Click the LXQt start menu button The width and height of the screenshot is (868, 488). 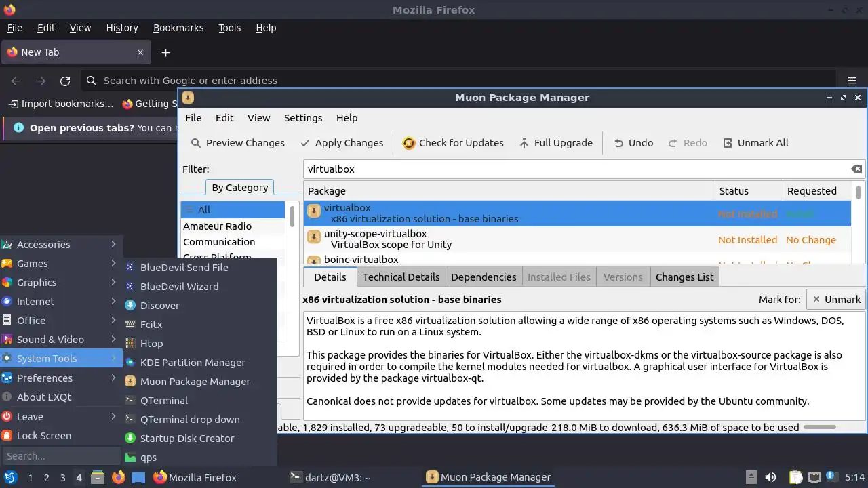[x=11, y=477]
